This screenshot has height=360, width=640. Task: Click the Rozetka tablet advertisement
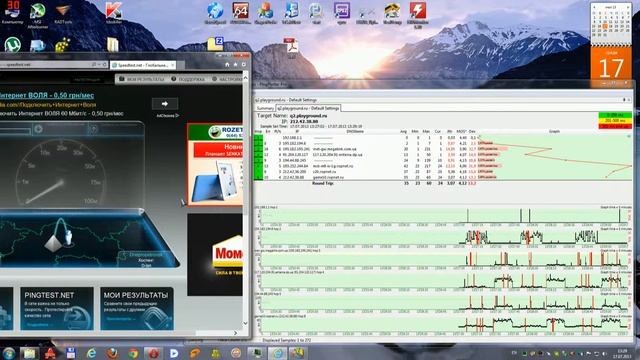tap(215, 165)
